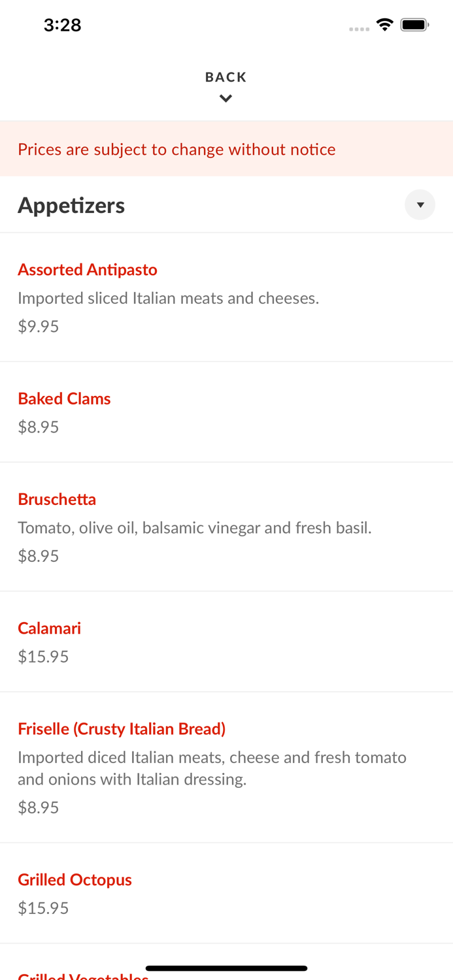The width and height of the screenshot is (453, 980).
Task: Select the Appetizers section header
Action: tap(71, 204)
